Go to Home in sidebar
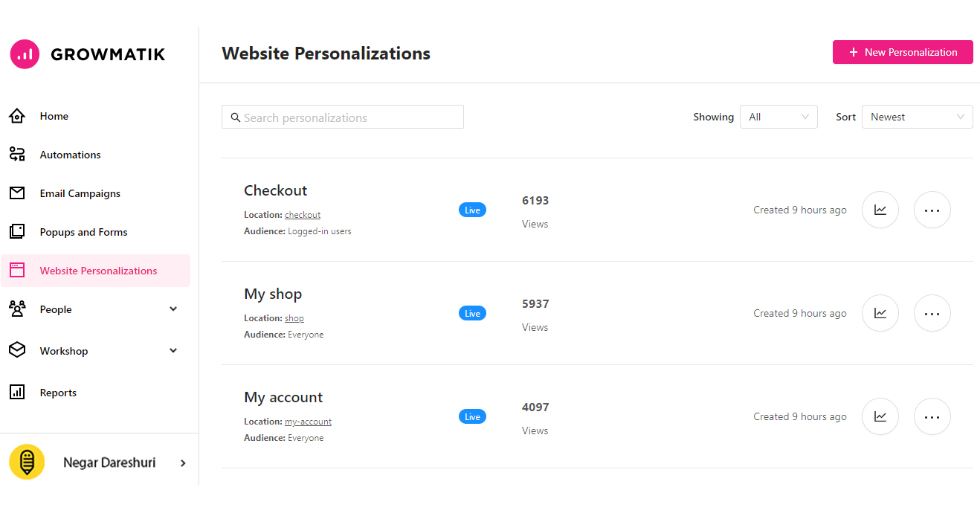The image size is (980, 516). [x=54, y=116]
